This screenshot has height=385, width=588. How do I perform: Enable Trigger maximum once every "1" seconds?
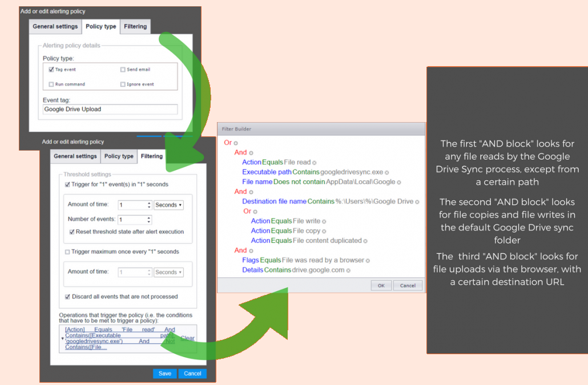(67, 252)
